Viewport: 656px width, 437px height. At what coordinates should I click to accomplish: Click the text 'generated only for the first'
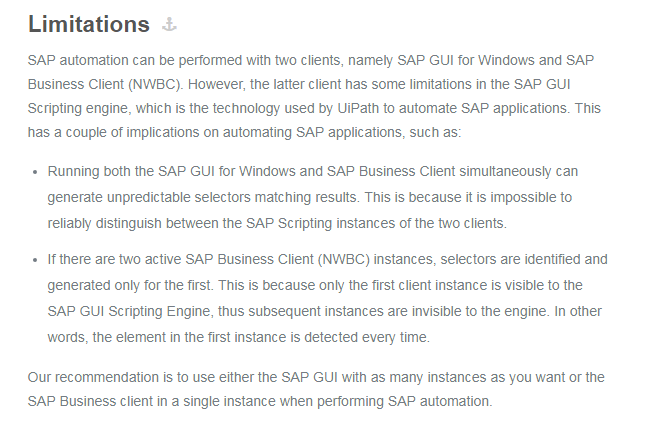click(130, 285)
